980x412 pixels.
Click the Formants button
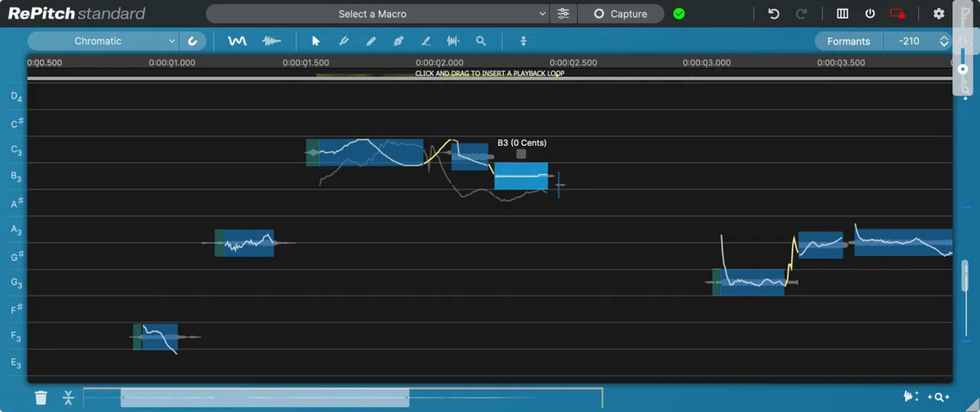click(849, 41)
